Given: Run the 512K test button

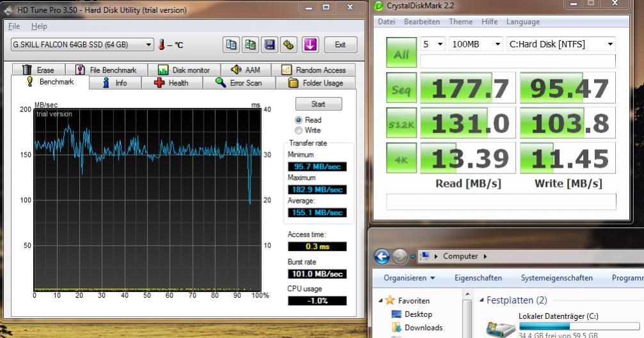Looking at the screenshot, I should (401, 123).
